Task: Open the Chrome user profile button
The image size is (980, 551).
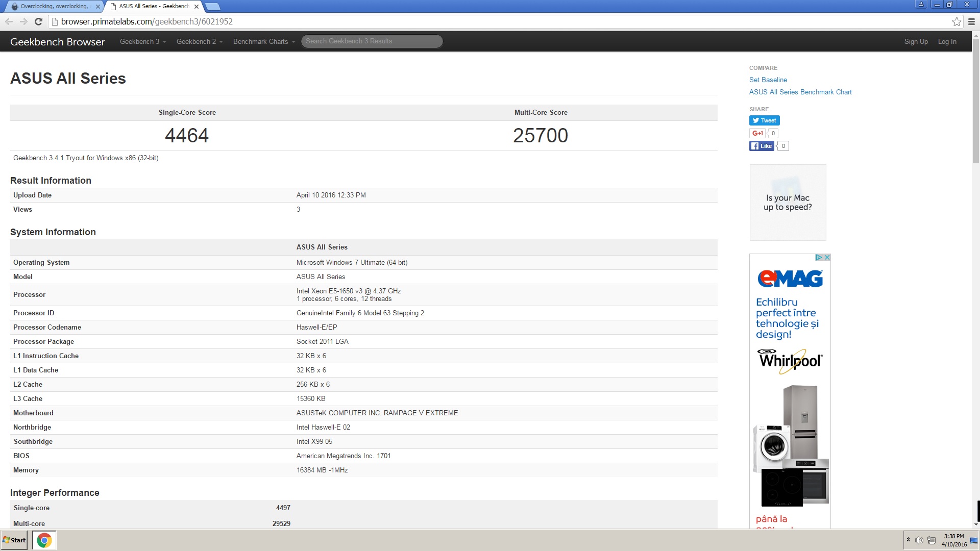Action: tap(921, 4)
